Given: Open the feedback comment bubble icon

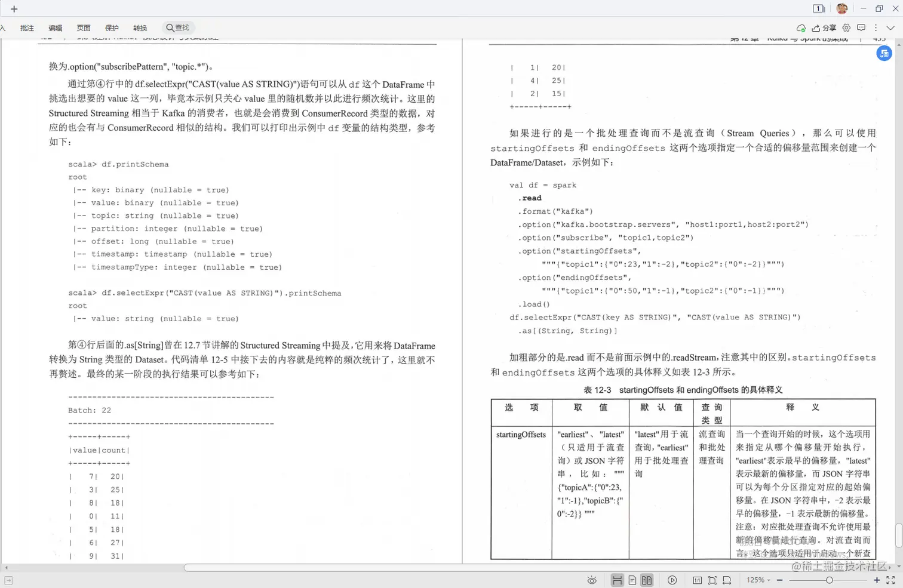Looking at the screenshot, I should [x=861, y=27].
